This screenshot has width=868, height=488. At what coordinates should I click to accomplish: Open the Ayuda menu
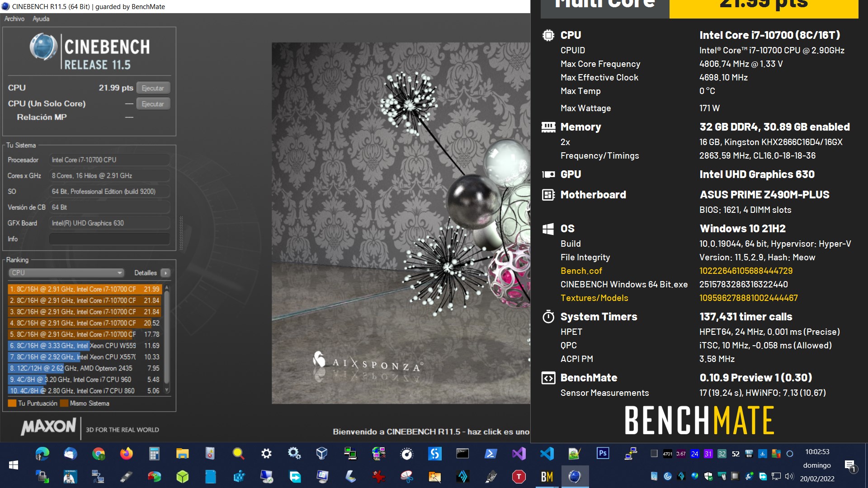click(x=41, y=19)
